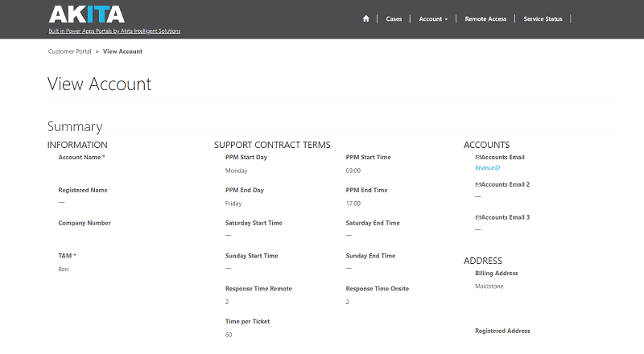Click the Registered Name label
Screen dimensions: 644x354
[83, 190]
